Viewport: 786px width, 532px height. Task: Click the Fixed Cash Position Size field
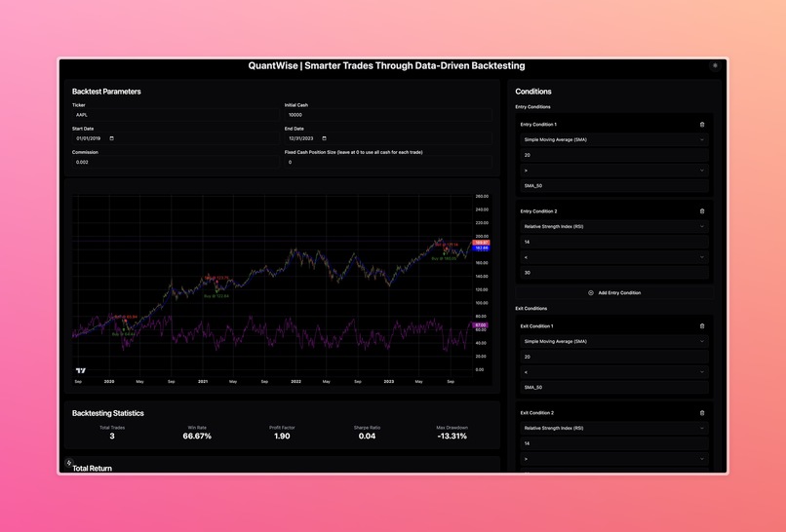[388, 163]
